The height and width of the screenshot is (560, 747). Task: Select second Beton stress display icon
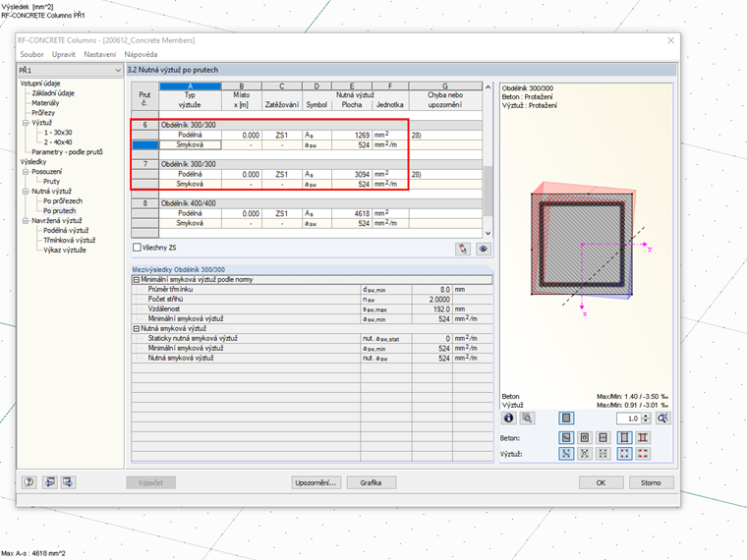[x=585, y=437]
